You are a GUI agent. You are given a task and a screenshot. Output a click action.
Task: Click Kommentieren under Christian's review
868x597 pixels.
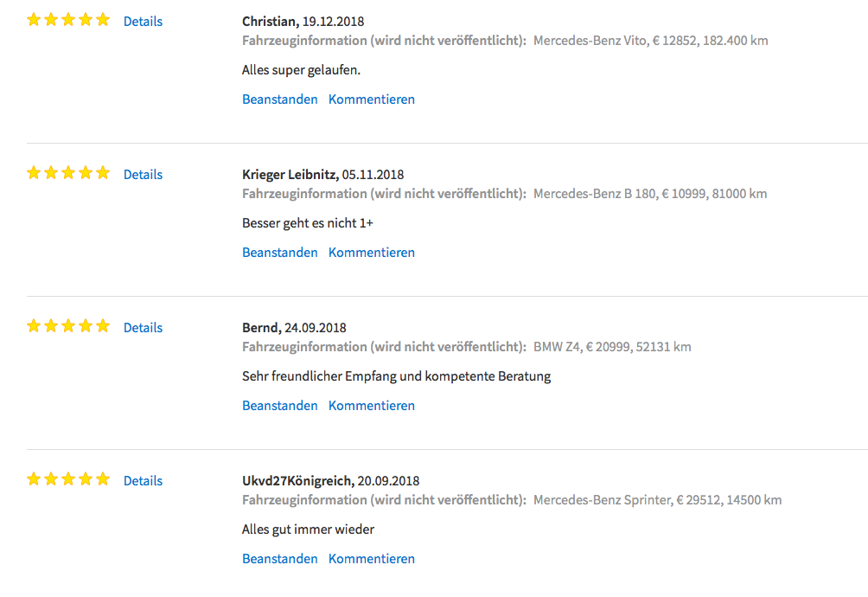tap(372, 99)
